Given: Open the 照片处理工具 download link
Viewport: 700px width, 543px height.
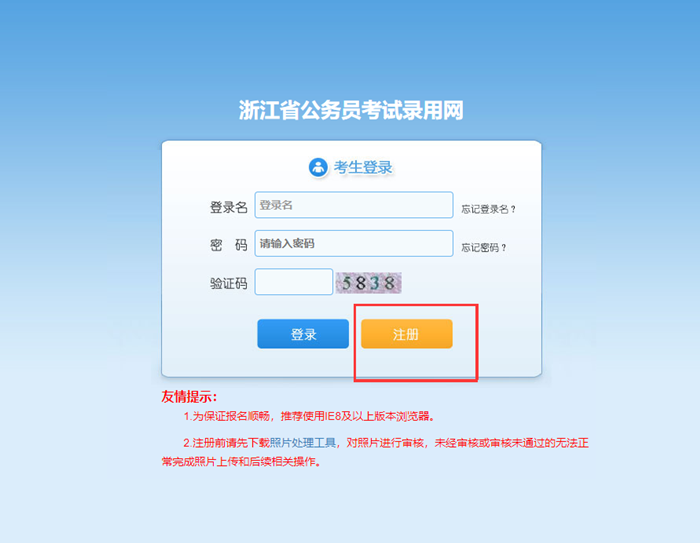Looking at the screenshot, I should [303, 443].
